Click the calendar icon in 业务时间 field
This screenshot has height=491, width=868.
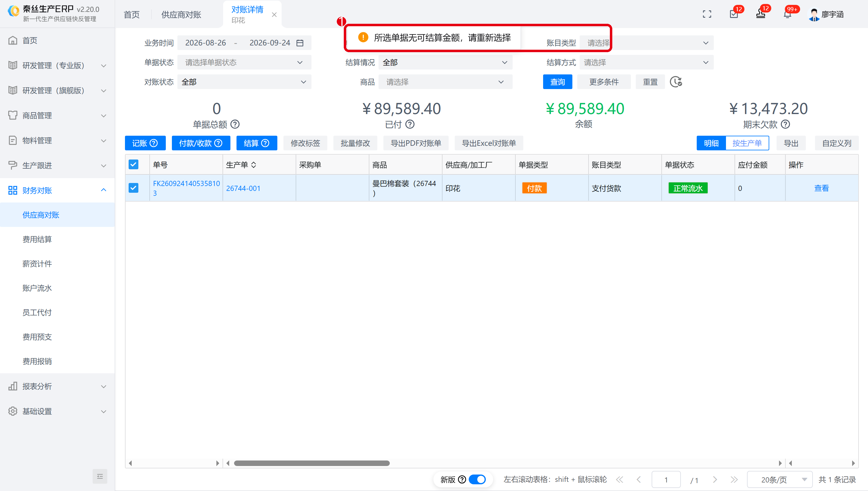click(x=300, y=43)
